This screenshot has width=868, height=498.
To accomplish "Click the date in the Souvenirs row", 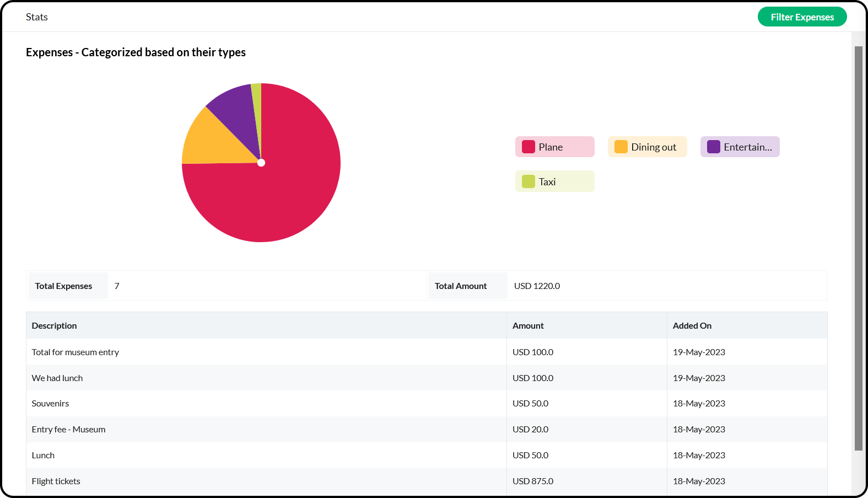I will [x=699, y=403].
